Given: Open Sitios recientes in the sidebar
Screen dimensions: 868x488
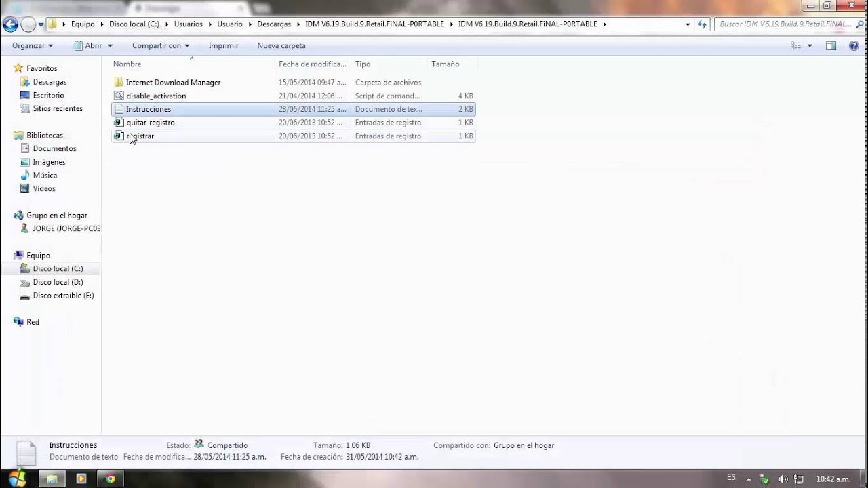Looking at the screenshot, I should 58,108.
